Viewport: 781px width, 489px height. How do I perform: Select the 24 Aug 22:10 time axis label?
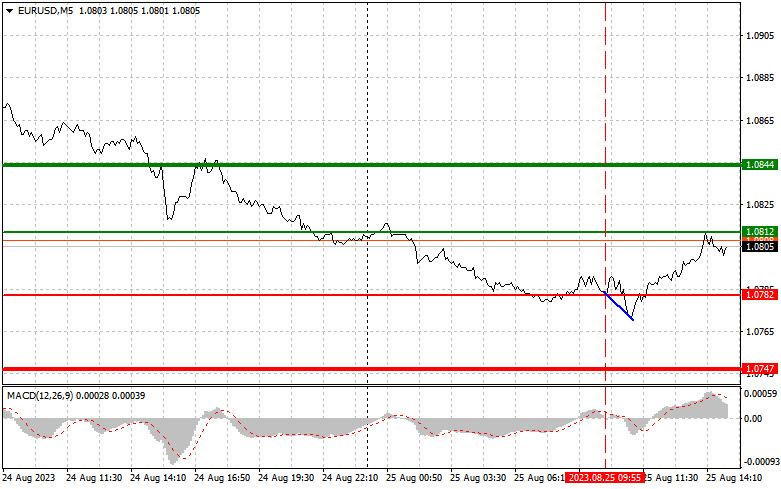tap(350, 478)
